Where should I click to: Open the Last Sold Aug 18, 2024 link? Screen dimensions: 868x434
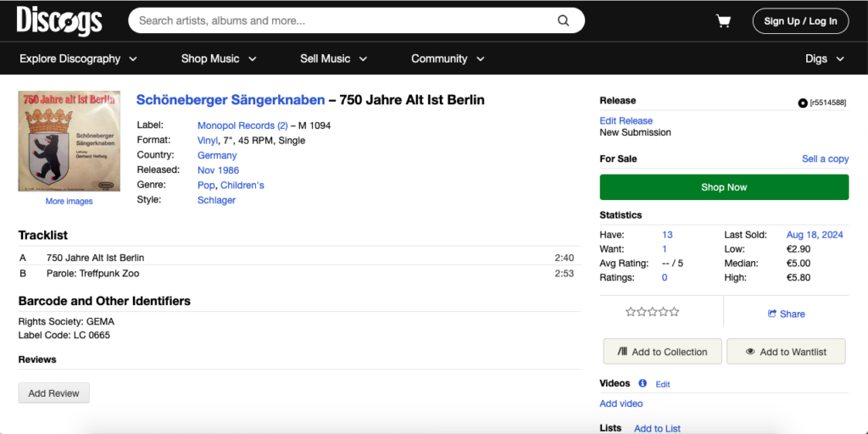pyautogui.click(x=815, y=235)
